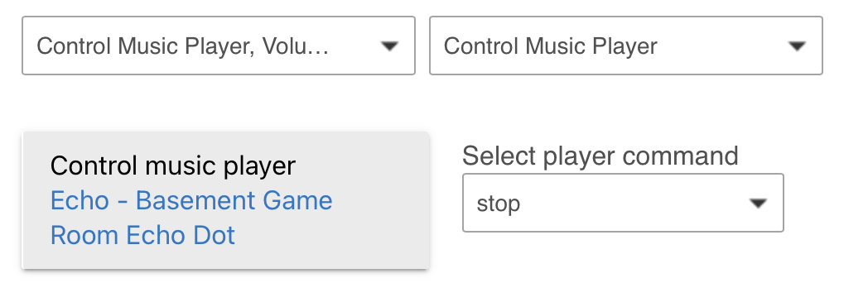Click the 'Room Echo Dot' link line
The width and height of the screenshot is (868, 307).
pos(142,235)
